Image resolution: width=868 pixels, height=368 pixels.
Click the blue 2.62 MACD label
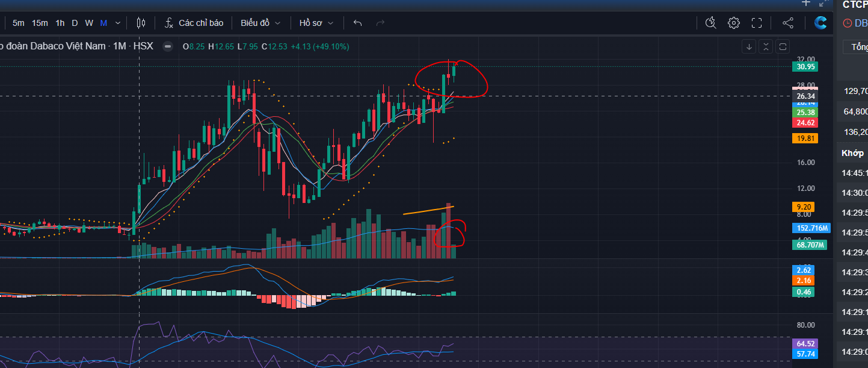(804, 270)
